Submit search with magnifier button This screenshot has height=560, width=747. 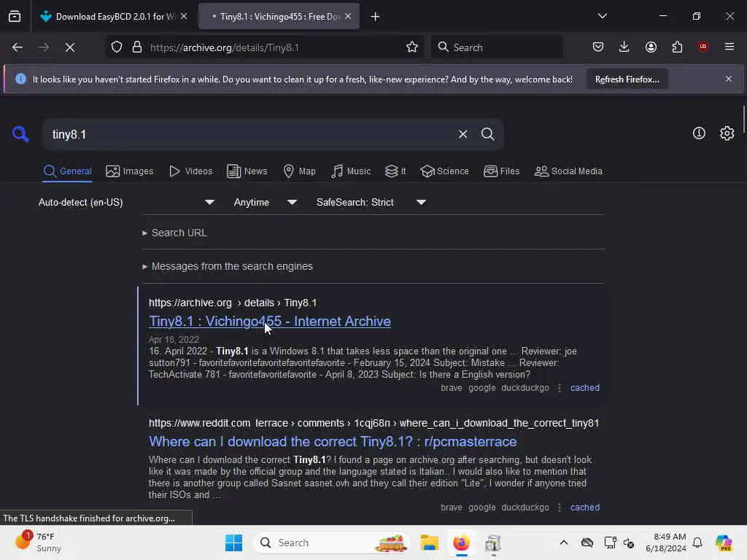point(487,134)
